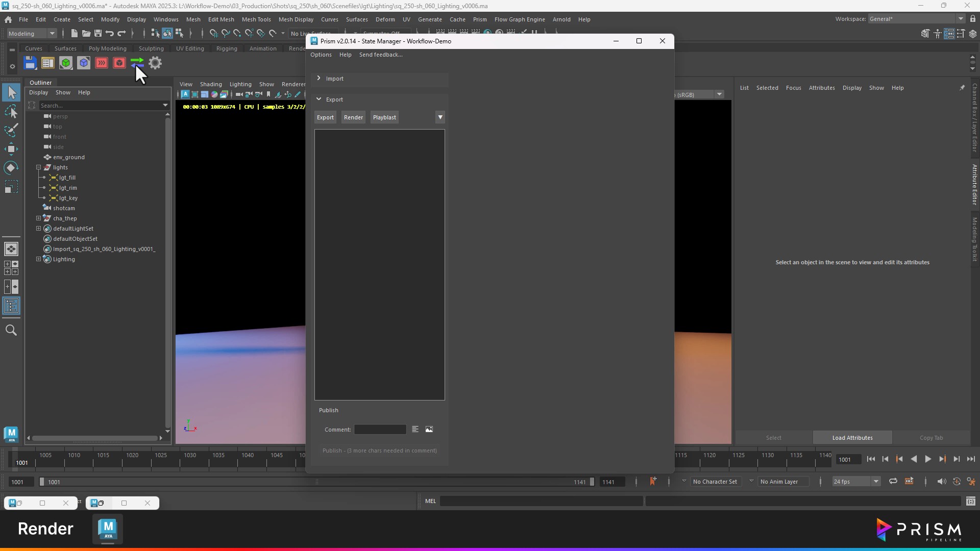Open State Manager Options menu
Image resolution: width=980 pixels, height=551 pixels.
[x=321, y=55]
